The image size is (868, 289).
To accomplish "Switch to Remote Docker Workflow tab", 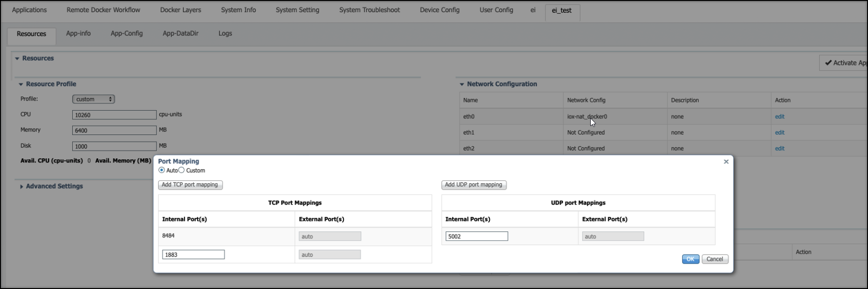I will (x=103, y=10).
